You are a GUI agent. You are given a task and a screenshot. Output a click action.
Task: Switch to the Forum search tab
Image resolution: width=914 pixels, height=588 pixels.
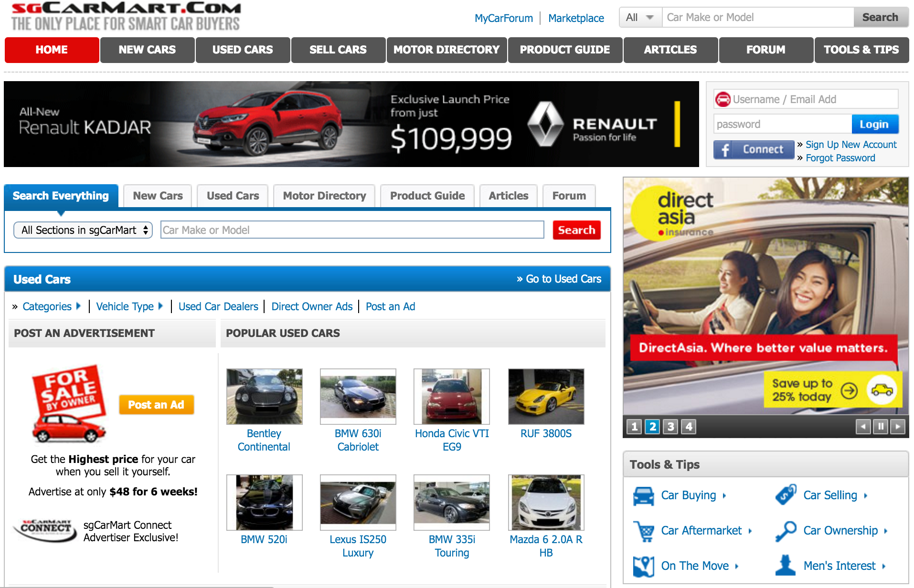(569, 196)
